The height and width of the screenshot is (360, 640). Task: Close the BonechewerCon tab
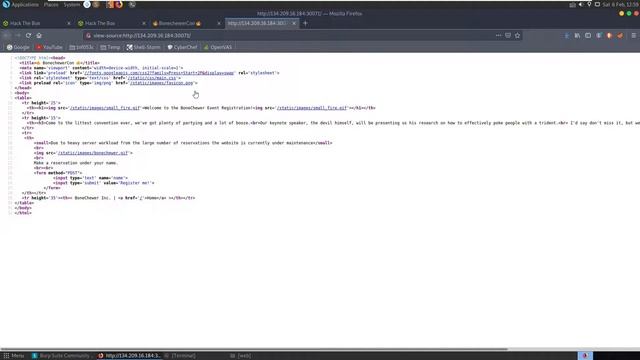[219, 23]
